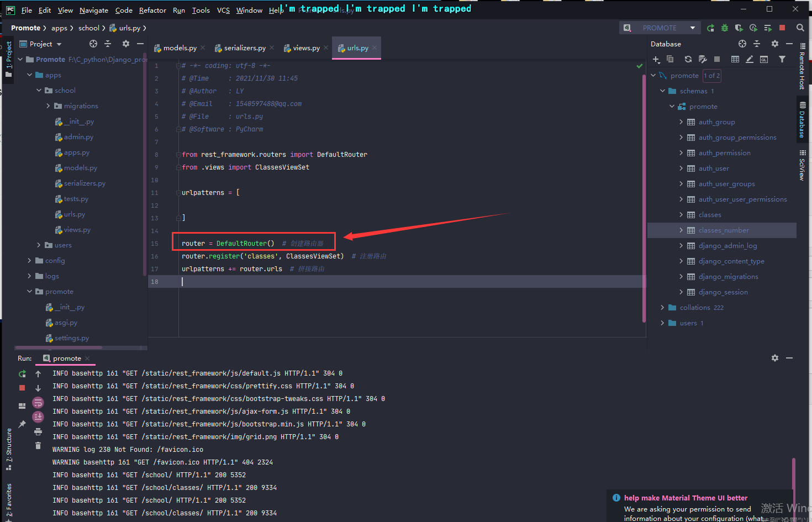
Task: Toggle soft-wrap in the Run console
Action: click(38, 403)
